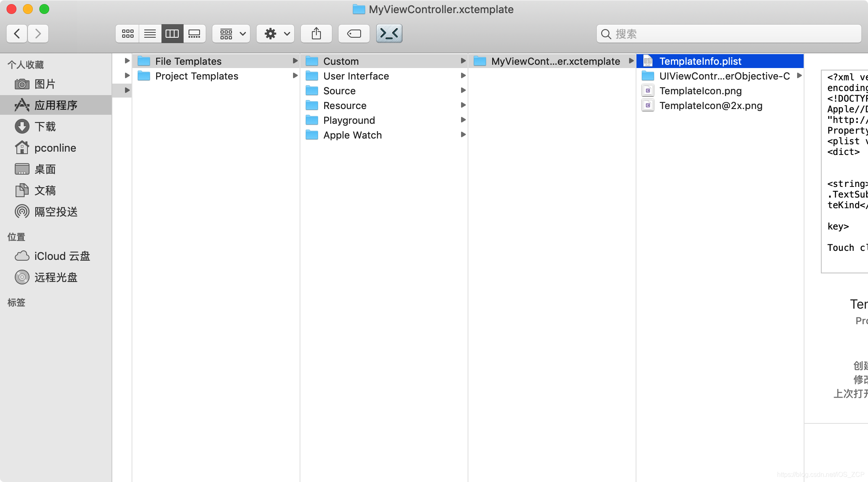Screen dimensions: 868x482
Task: Click the share toolbar icon
Action: (316, 34)
